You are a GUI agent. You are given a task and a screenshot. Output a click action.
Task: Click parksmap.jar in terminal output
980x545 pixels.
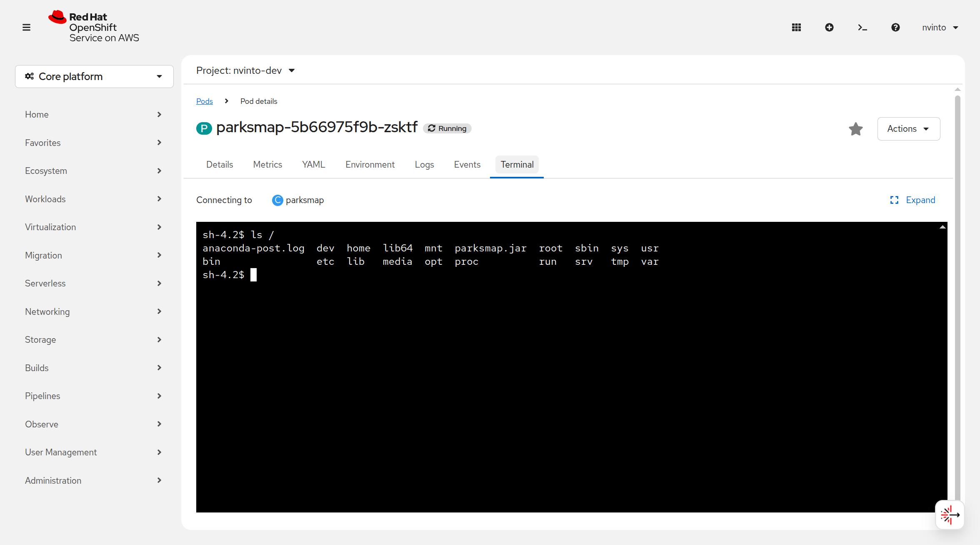click(x=490, y=248)
